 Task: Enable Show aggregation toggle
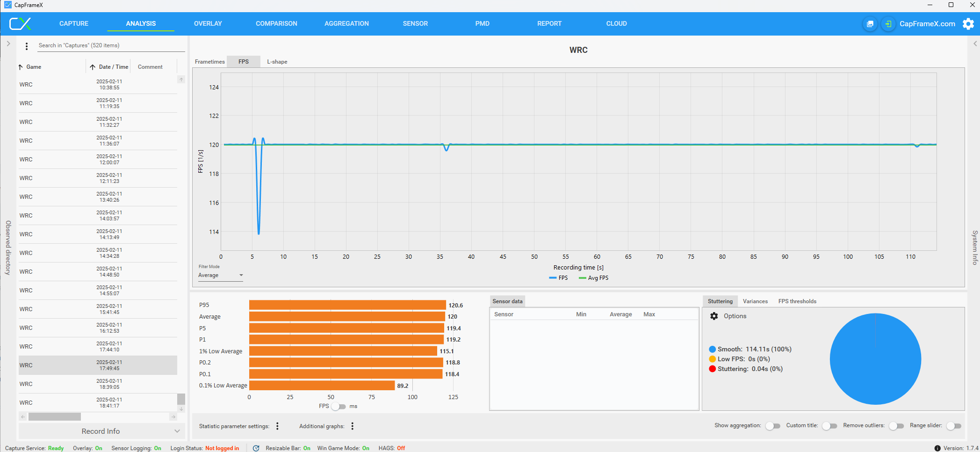[772, 426]
